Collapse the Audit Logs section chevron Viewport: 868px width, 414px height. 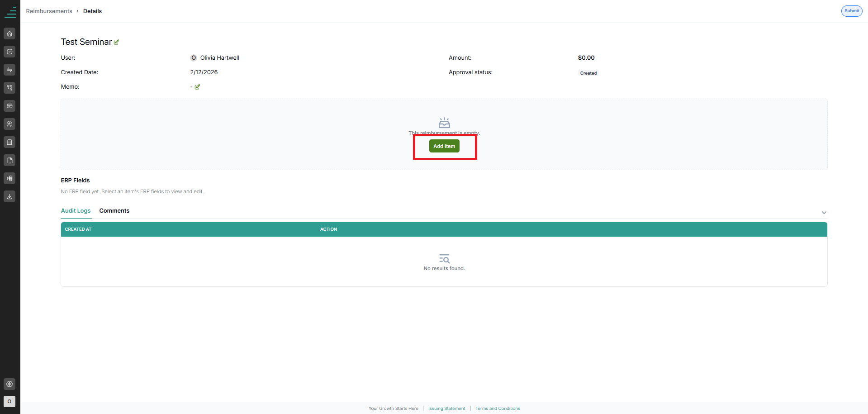click(824, 212)
